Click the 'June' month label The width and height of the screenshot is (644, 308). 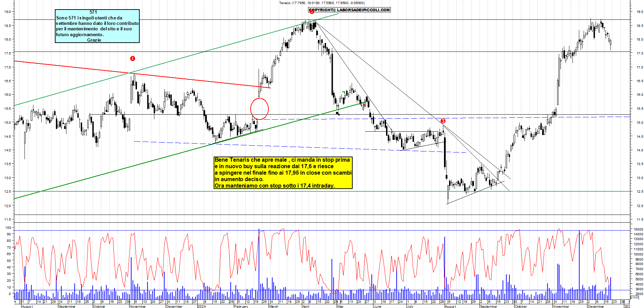[x=377, y=306]
